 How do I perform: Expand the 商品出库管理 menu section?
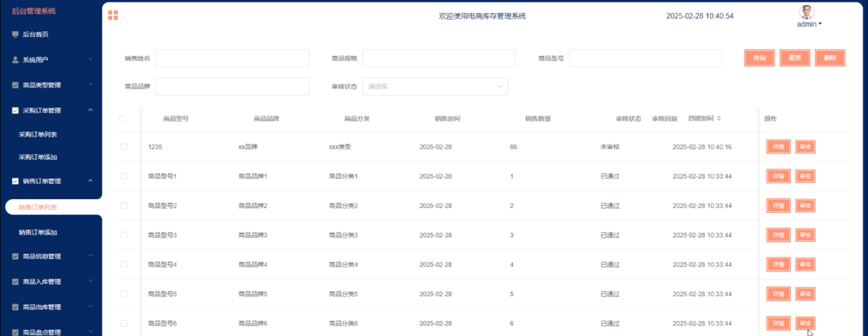(x=90, y=307)
